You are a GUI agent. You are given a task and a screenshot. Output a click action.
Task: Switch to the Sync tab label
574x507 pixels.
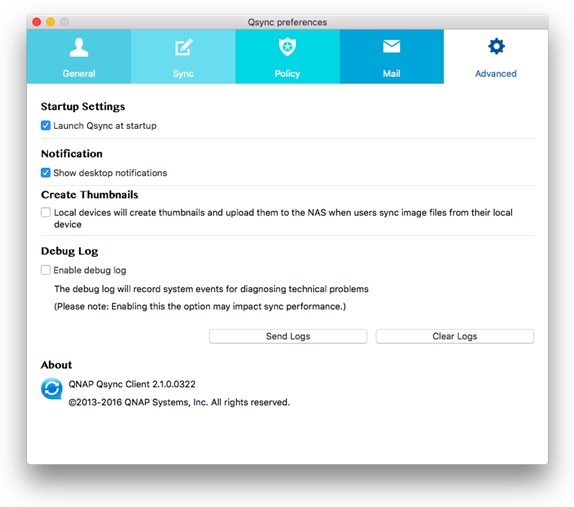(x=183, y=74)
